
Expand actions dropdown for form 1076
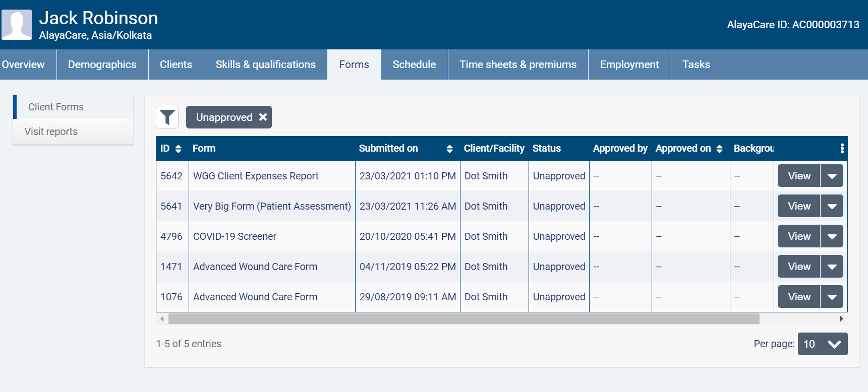[x=832, y=297]
